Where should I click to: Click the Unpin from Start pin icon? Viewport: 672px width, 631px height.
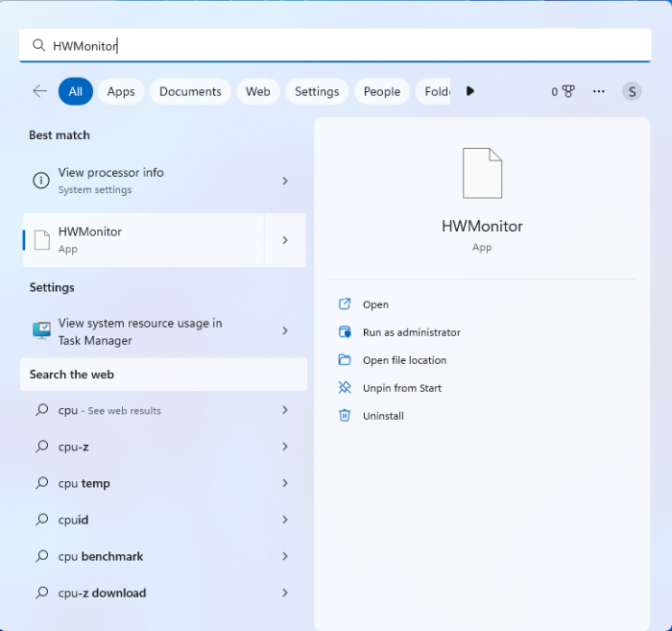pyautogui.click(x=345, y=387)
